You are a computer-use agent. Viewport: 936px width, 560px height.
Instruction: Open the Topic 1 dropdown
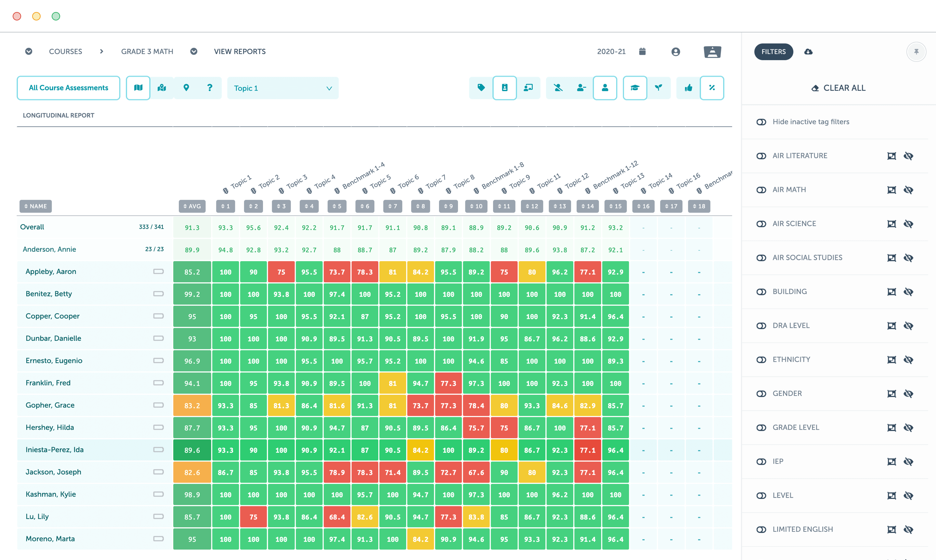283,88
